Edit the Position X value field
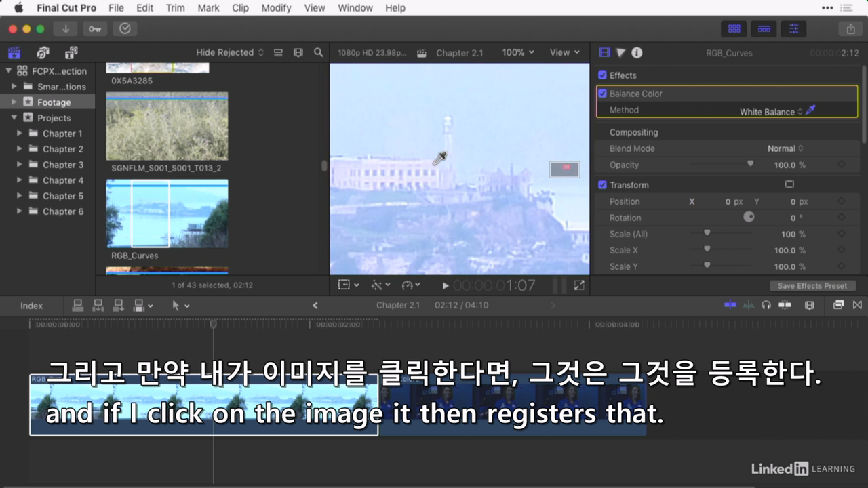Image resolution: width=868 pixels, height=488 pixels. pyautogui.click(x=728, y=201)
